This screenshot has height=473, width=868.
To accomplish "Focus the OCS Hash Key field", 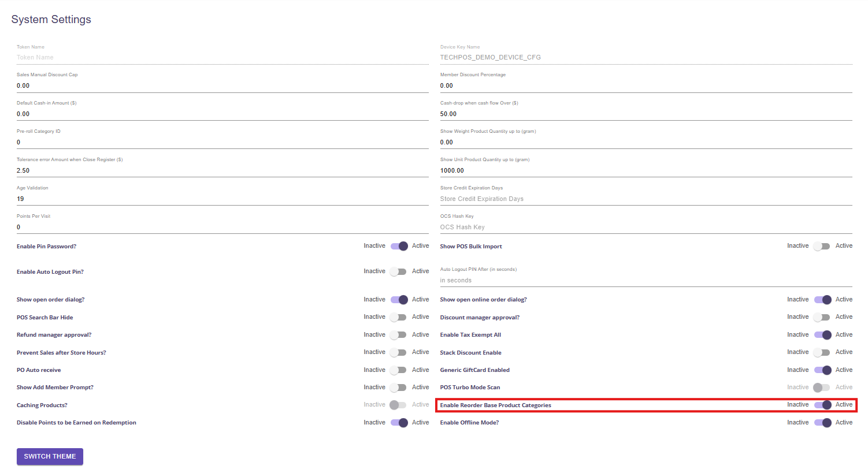I will tap(646, 227).
